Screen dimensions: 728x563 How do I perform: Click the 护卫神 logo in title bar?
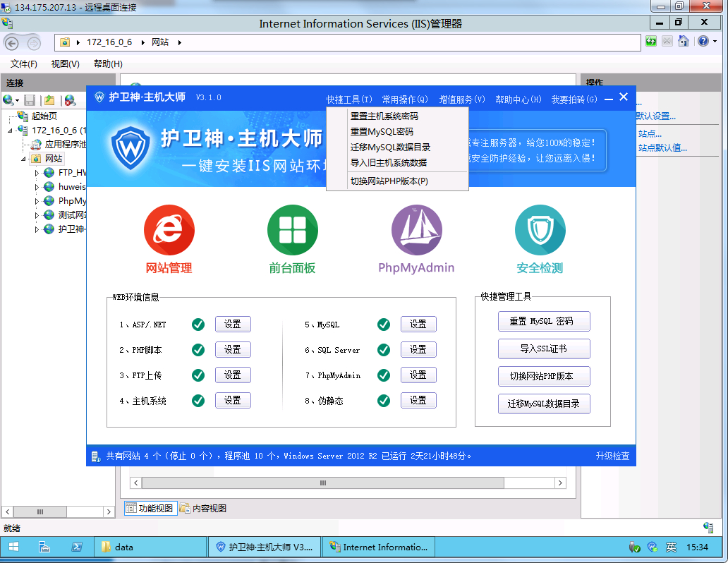(99, 97)
